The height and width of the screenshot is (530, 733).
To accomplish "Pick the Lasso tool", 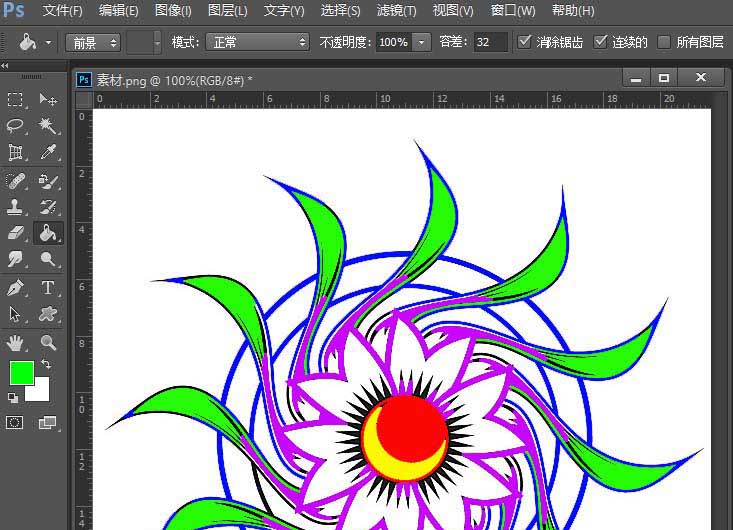I will click(16, 125).
